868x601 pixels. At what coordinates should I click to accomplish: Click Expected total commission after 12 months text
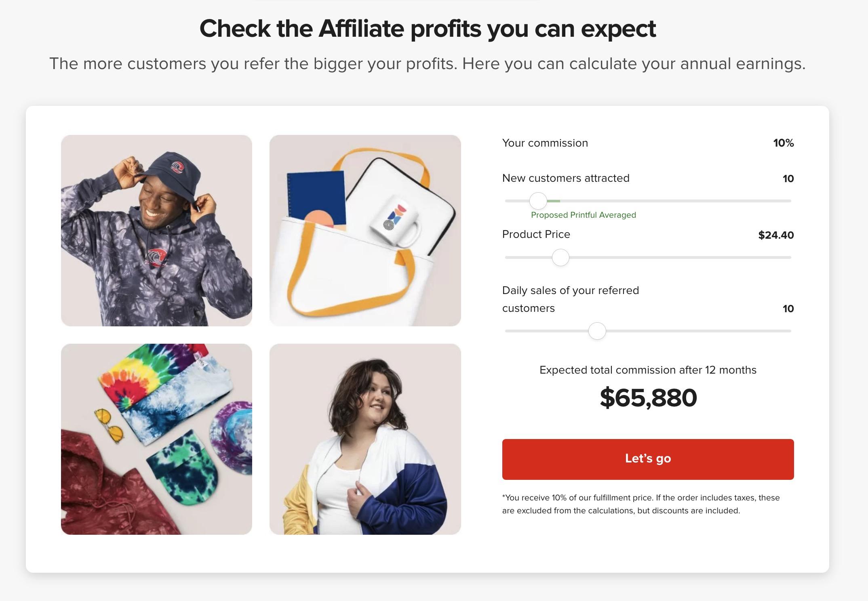(x=648, y=370)
